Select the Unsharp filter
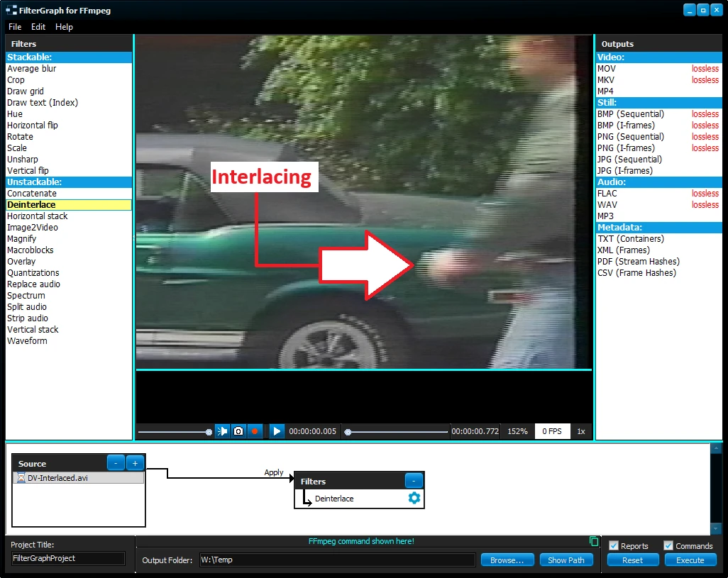 pos(69,160)
